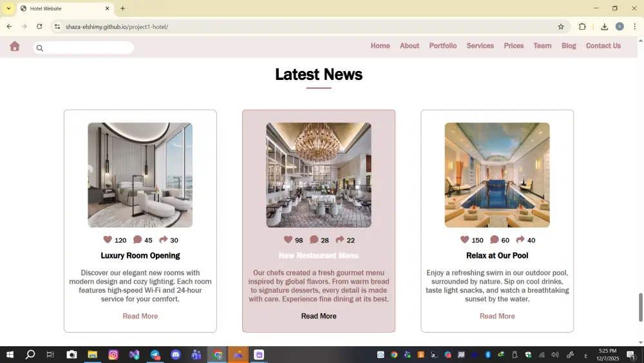
Task: Open the volume control in system tray
Action: [x=555, y=355]
